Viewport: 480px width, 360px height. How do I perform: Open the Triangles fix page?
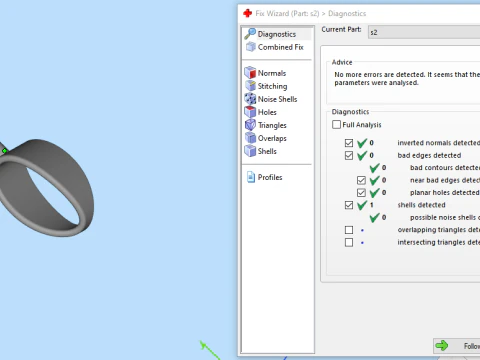266,125
